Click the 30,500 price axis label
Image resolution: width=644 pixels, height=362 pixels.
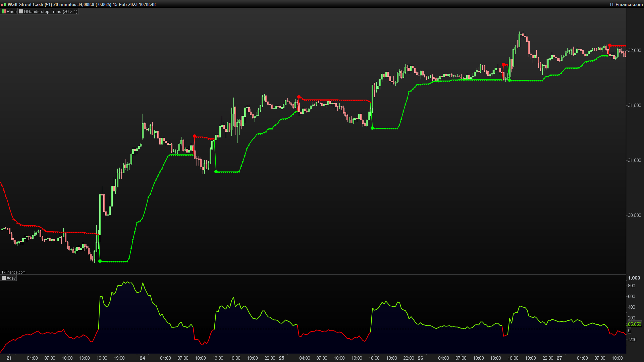pos(634,215)
